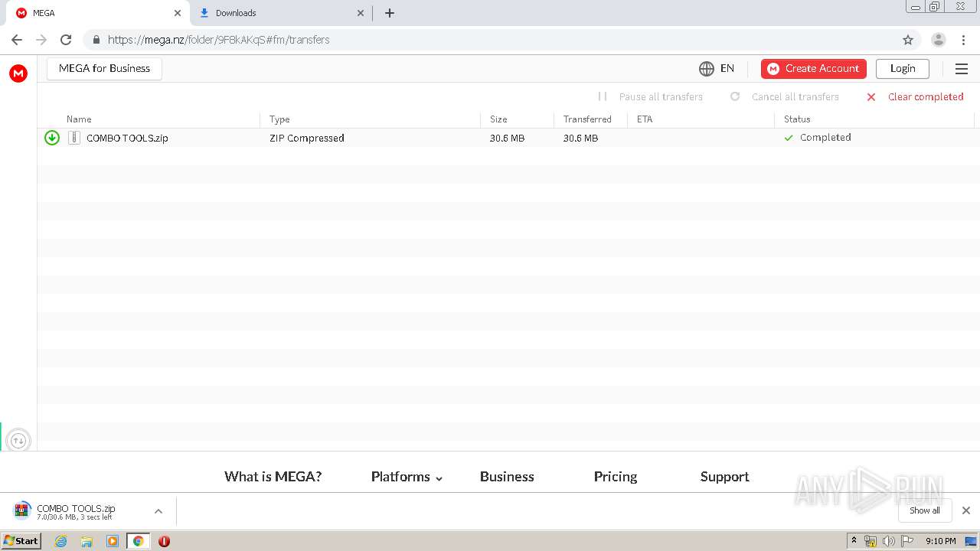Open the volume speaker tray icon
The image size is (980, 551).
point(888,541)
